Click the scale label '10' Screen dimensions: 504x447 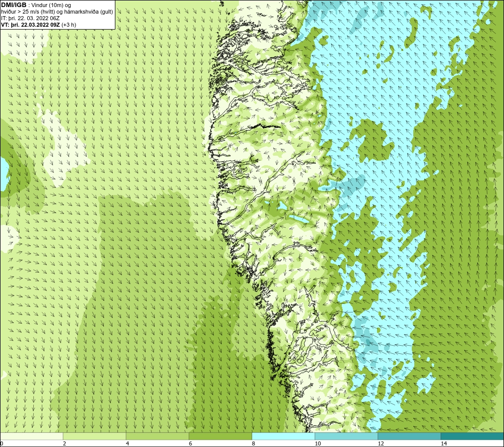318,443
